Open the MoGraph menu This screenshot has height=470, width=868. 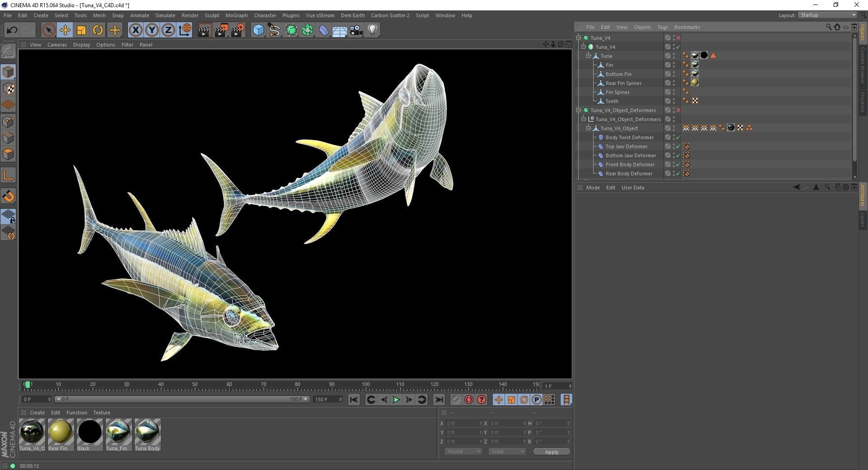pyautogui.click(x=236, y=15)
